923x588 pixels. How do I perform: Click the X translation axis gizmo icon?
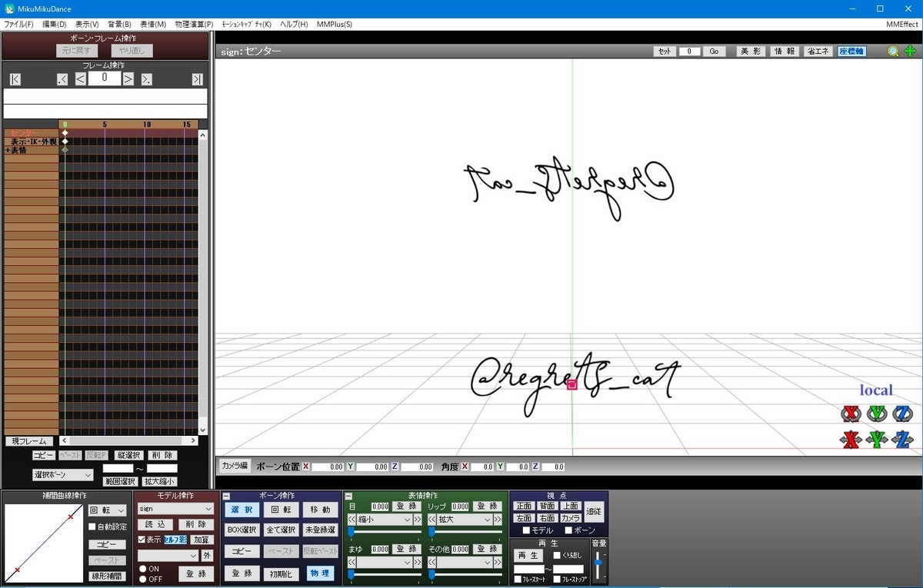click(x=850, y=440)
